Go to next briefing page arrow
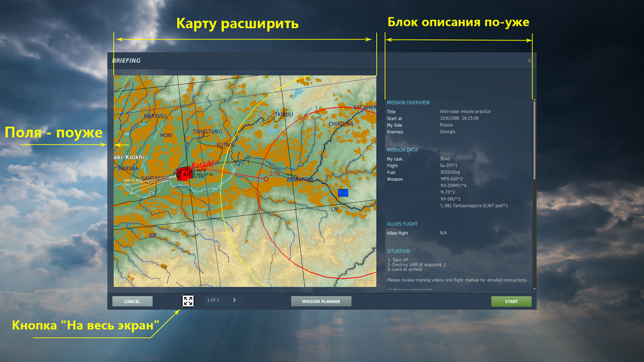The image size is (644, 362). (x=234, y=300)
